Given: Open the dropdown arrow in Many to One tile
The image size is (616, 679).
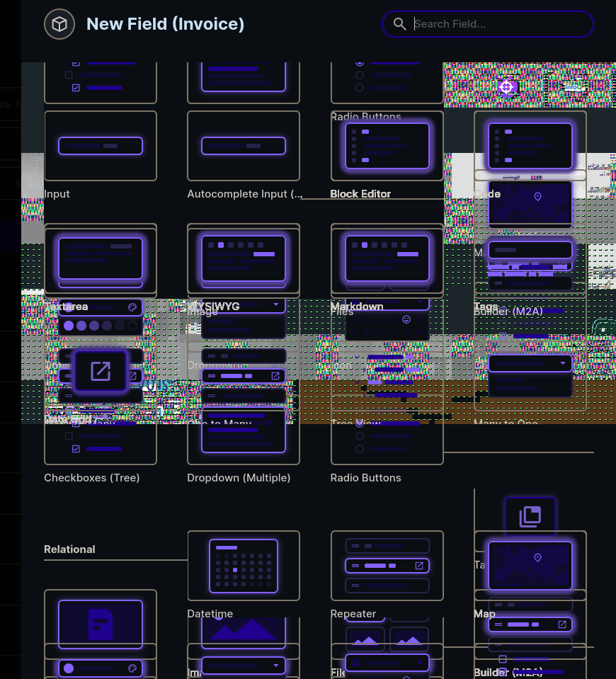Looking at the screenshot, I should click(x=564, y=363).
